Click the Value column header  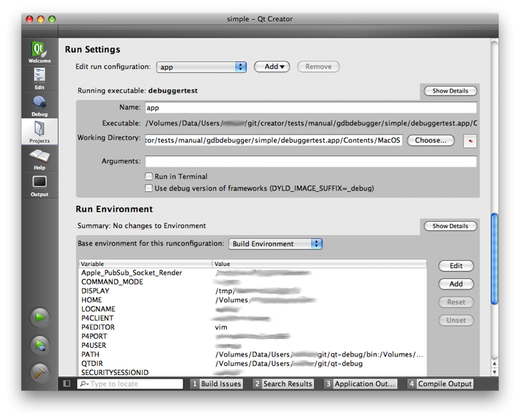[320, 264]
